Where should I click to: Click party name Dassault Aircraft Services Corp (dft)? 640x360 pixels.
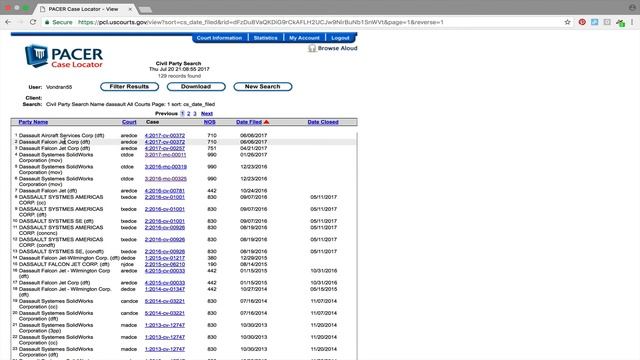[61, 136]
